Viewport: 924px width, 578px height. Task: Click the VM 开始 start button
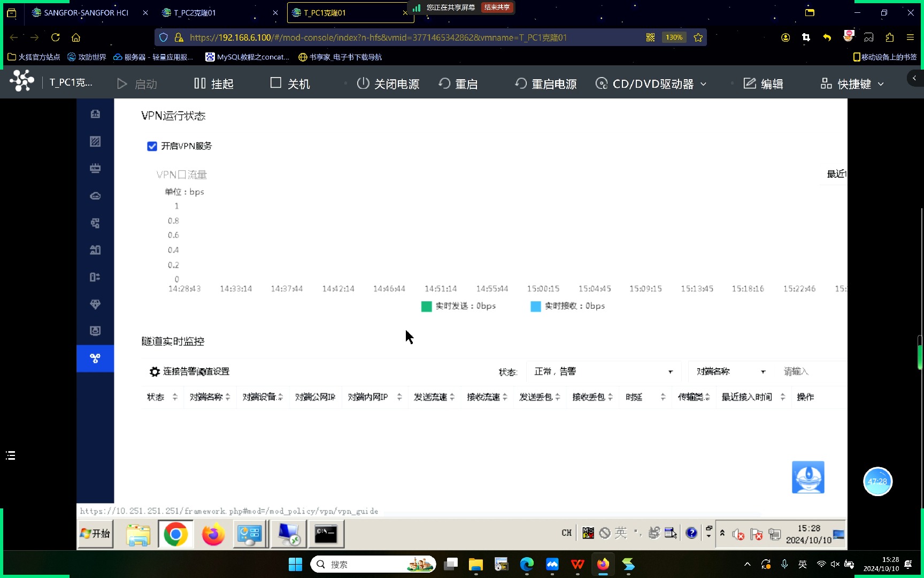(96, 534)
